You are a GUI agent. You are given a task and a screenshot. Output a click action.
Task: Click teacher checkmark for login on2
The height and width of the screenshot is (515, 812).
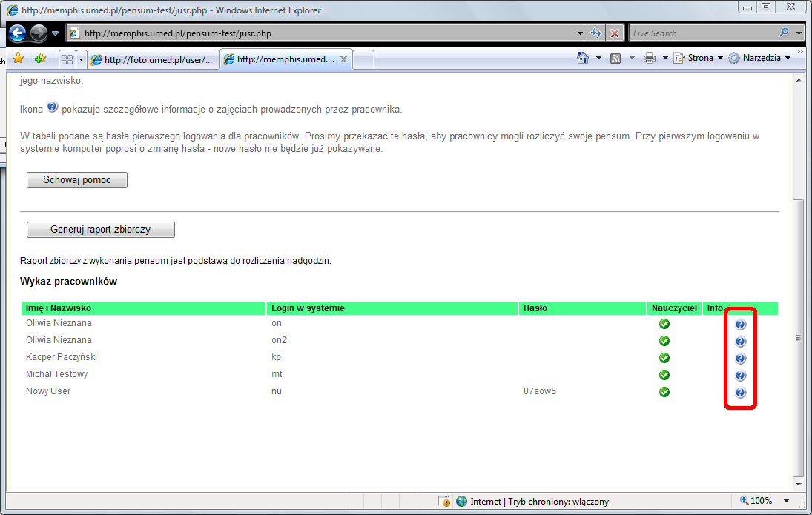664,341
